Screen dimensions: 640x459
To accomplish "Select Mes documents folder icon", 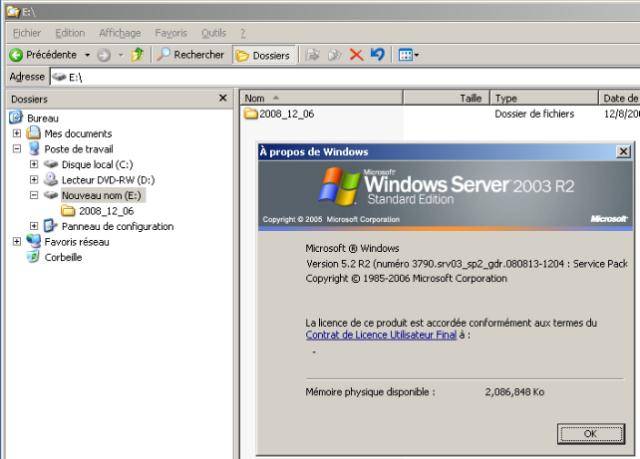I will (33, 133).
